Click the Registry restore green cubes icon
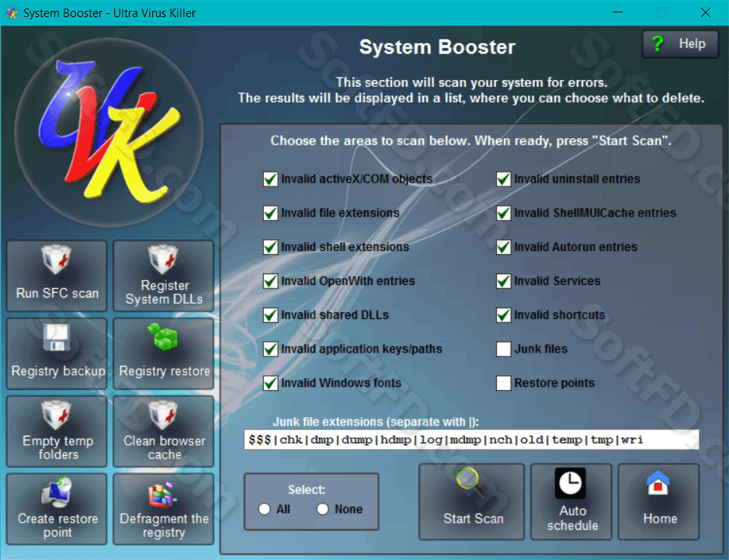Viewport: 729px width, 560px height. tap(163, 337)
